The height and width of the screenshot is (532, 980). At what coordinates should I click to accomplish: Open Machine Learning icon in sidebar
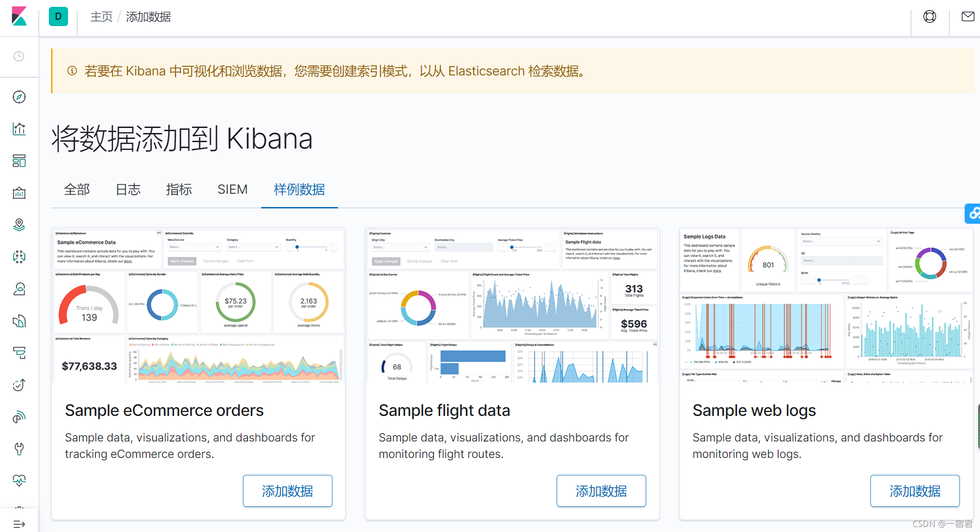19,257
